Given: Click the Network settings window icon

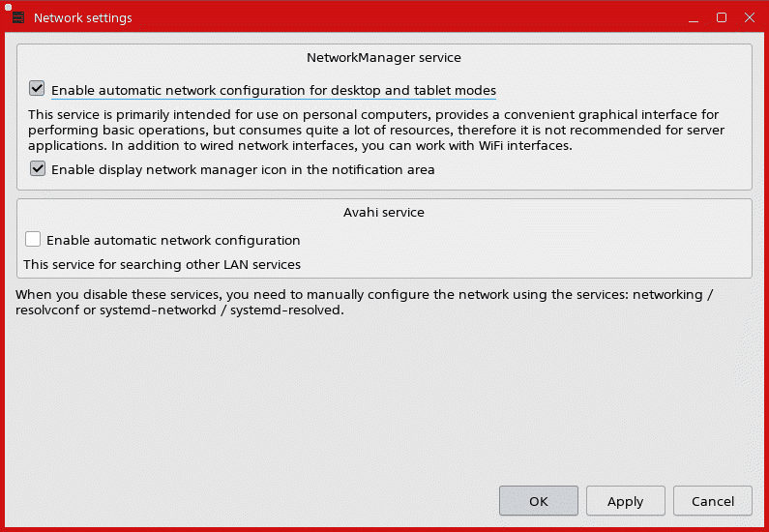Looking at the screenshot, I should [x=16, y=17].
